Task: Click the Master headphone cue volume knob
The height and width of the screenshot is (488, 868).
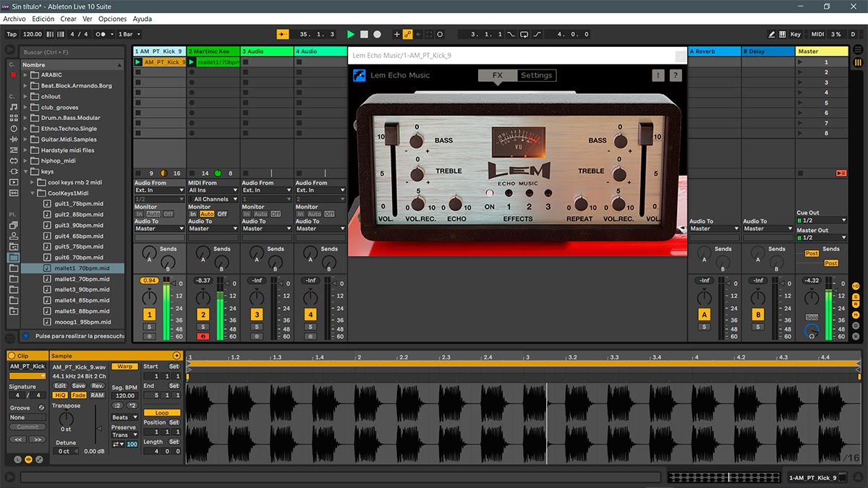Action: tap(812, 331)
